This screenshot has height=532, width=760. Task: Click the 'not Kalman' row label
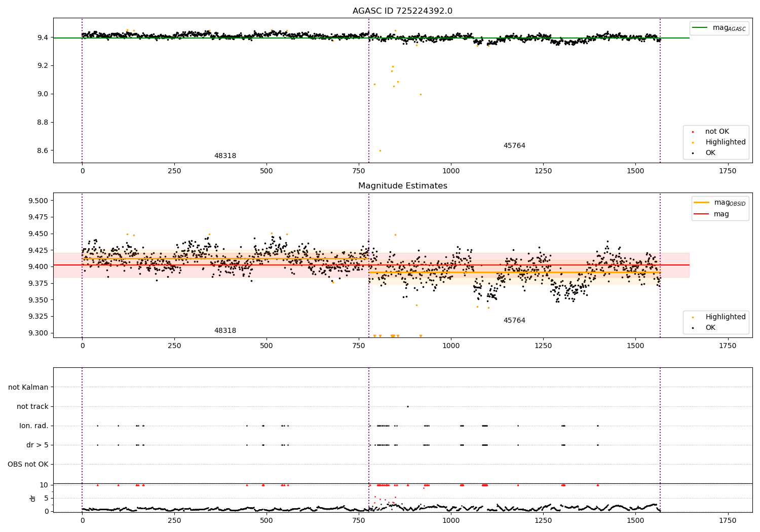tap(28, 387)
